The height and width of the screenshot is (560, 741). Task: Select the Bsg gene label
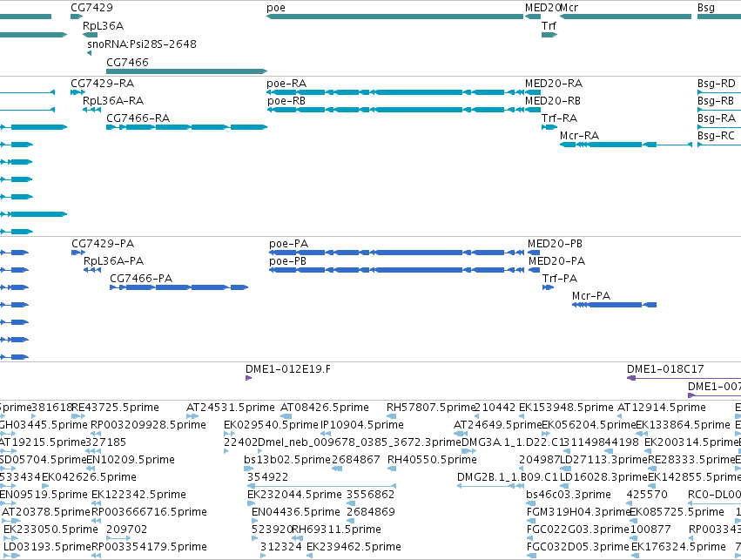[x=706, y=8]
